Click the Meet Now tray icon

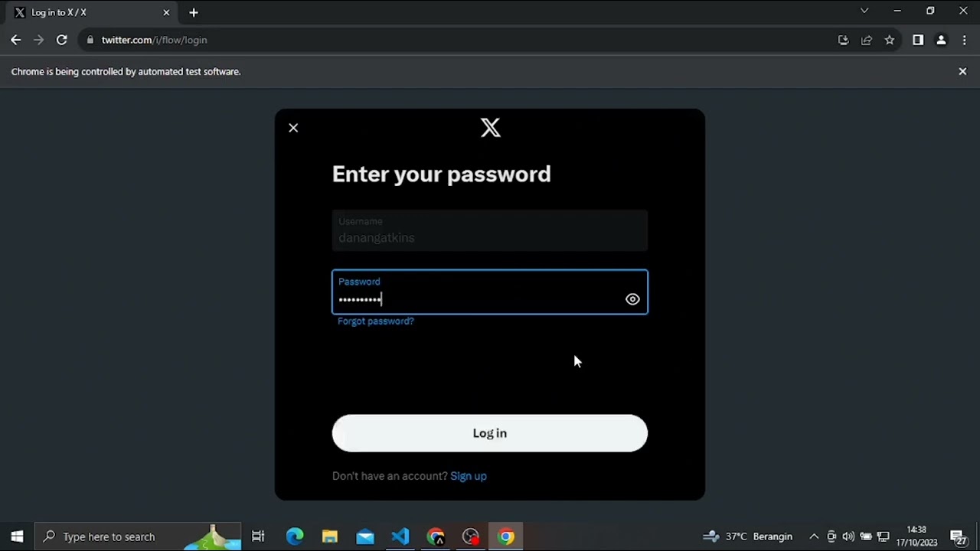(831, 536)
